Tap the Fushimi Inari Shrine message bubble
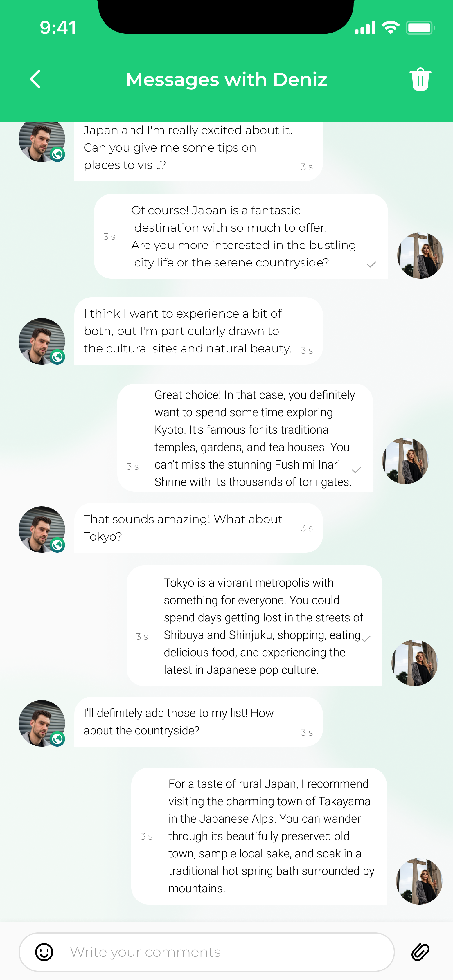The width and height of the screenshot is (453, 980). click(245, 438)
